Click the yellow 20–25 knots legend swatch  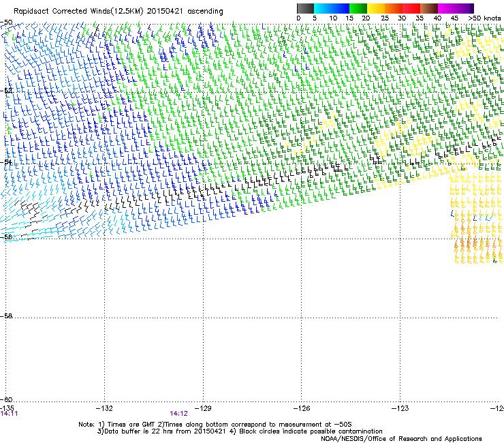click(376, 8)
